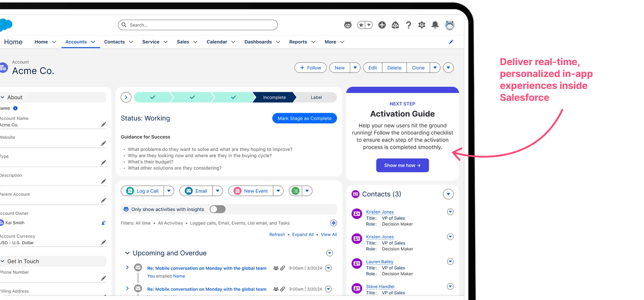Image resolution: width=644 pixels, height=300 pixels.
Task: Open the user profile avatar
Action: (x=450, y=25)
